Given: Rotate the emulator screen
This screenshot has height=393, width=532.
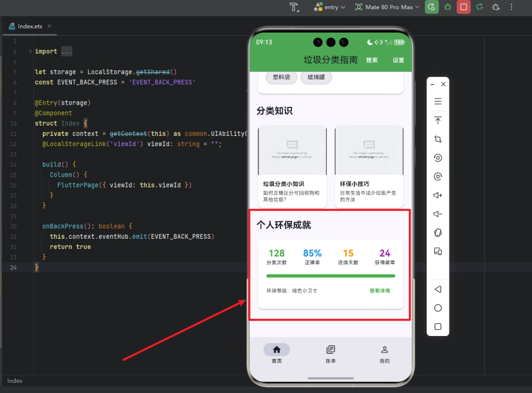Looking at the screenshot, I should pyautogui.click(x=438, y=158).
